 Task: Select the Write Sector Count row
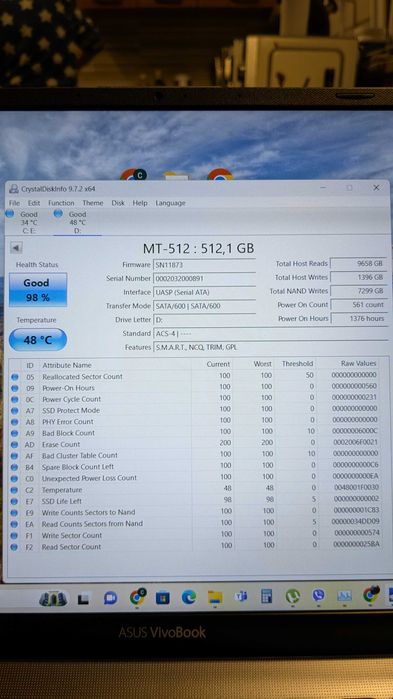196,535
